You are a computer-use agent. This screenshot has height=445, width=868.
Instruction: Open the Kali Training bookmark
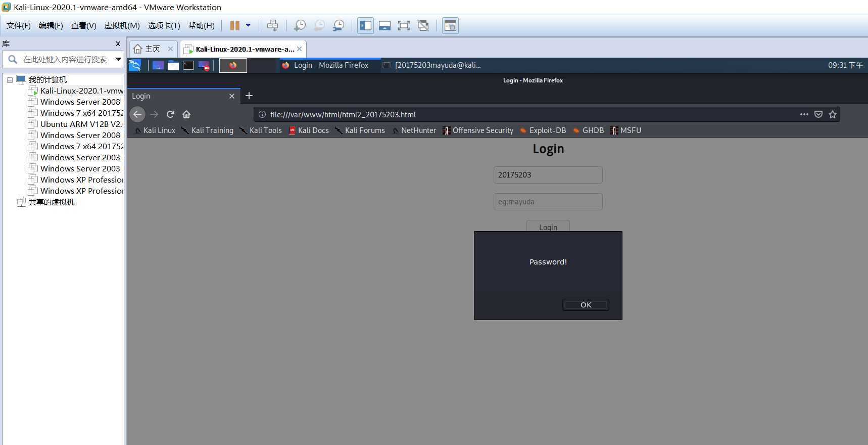(208, 130)
